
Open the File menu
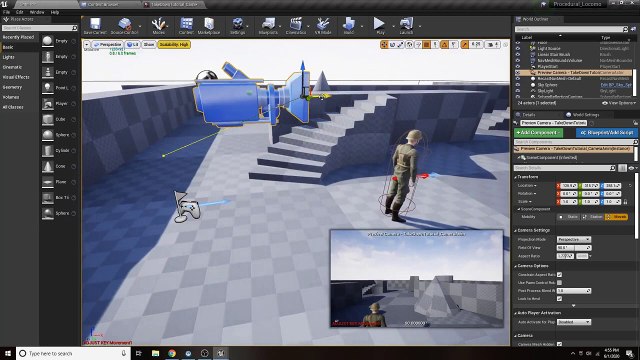pos(6,12)
